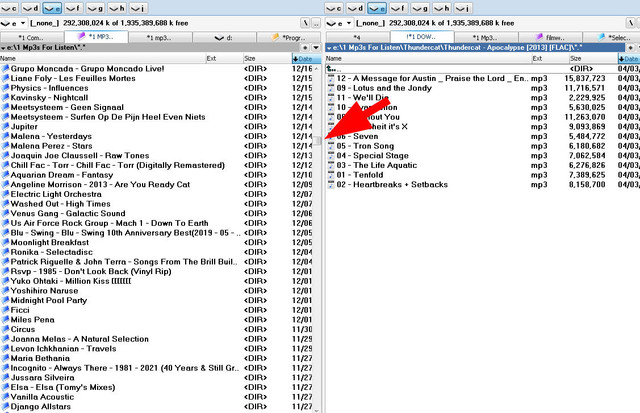Sort left panel by Size column
The image size is (640, 413).
(x=267, y=59)
